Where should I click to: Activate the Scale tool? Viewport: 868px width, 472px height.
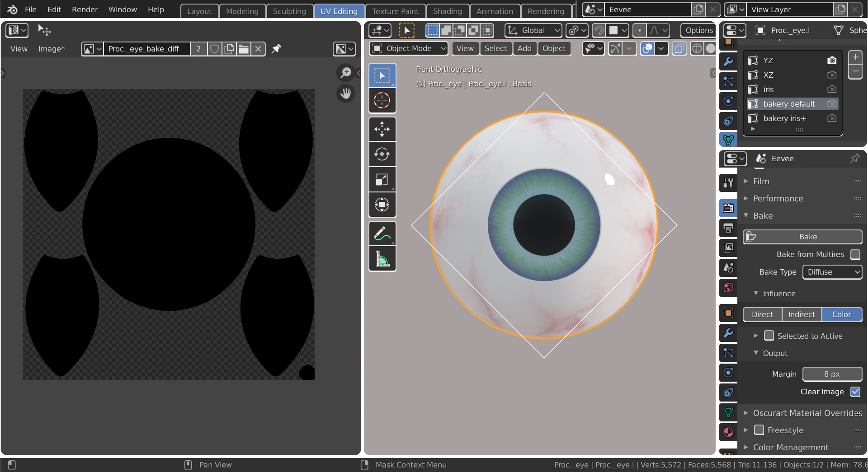[x=382, y=179]
